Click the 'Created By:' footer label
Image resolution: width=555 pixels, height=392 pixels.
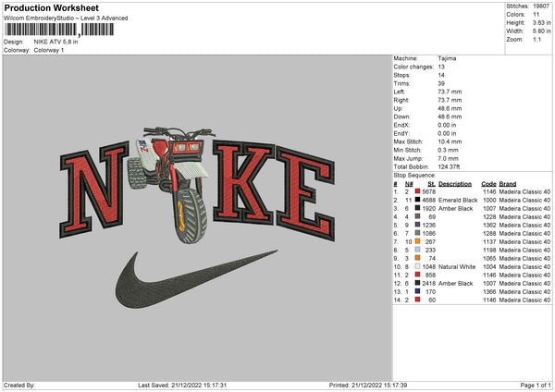(19, 386)
